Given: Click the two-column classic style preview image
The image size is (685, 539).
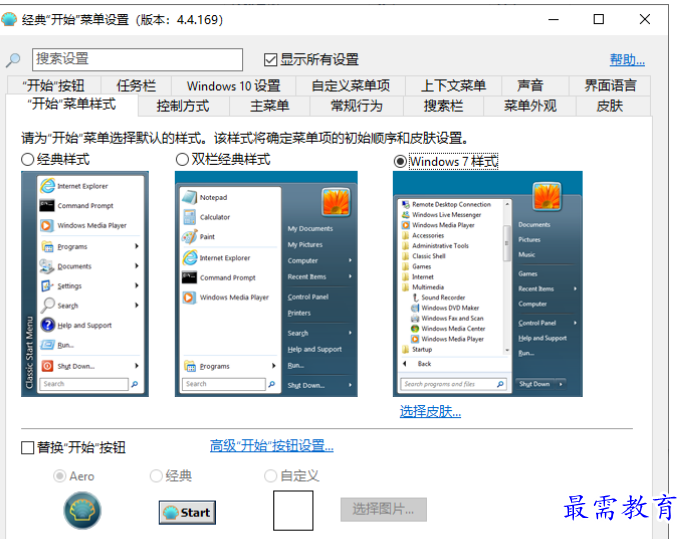Looking at the screenshot, I should [266, 284].
